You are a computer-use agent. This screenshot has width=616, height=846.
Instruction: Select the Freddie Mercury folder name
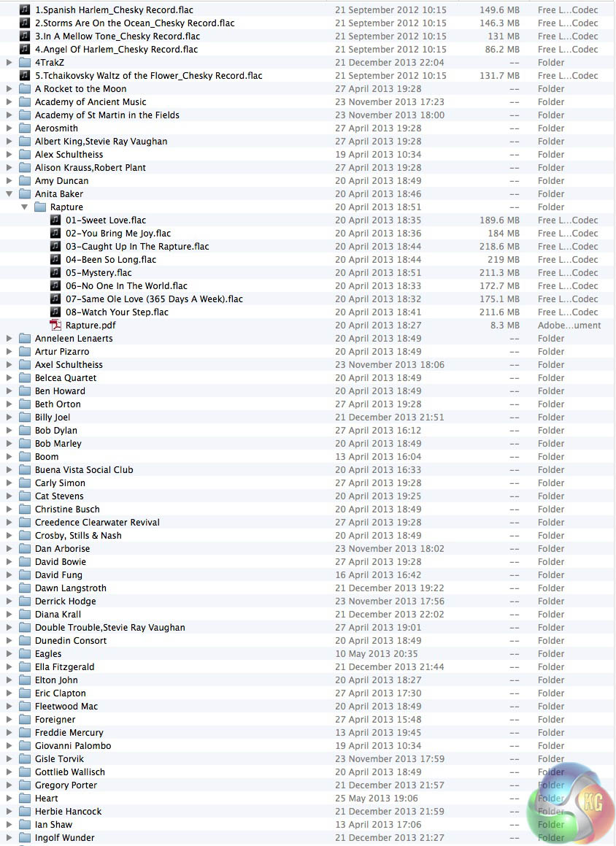pos(69,733)
